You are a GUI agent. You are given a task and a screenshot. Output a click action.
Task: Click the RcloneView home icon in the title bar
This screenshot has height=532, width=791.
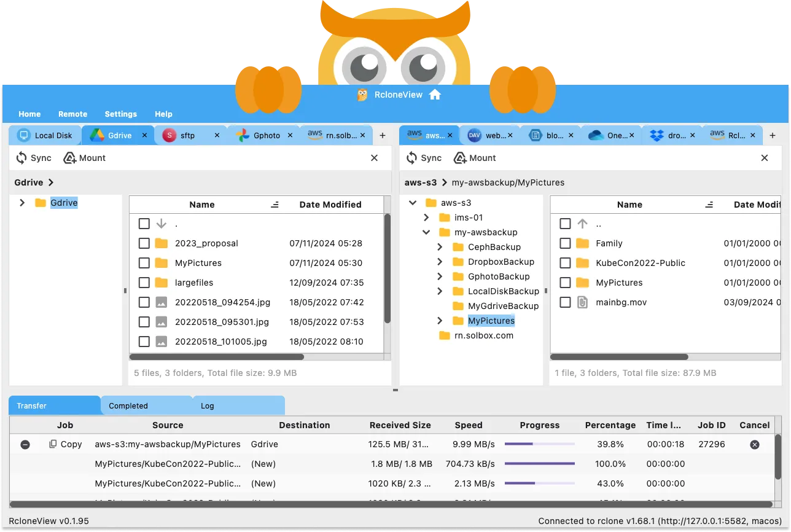(435, 95)
